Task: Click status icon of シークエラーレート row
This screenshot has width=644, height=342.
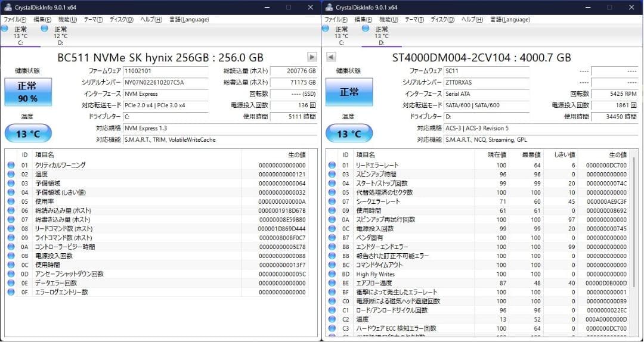Action: tap(332, 201)
